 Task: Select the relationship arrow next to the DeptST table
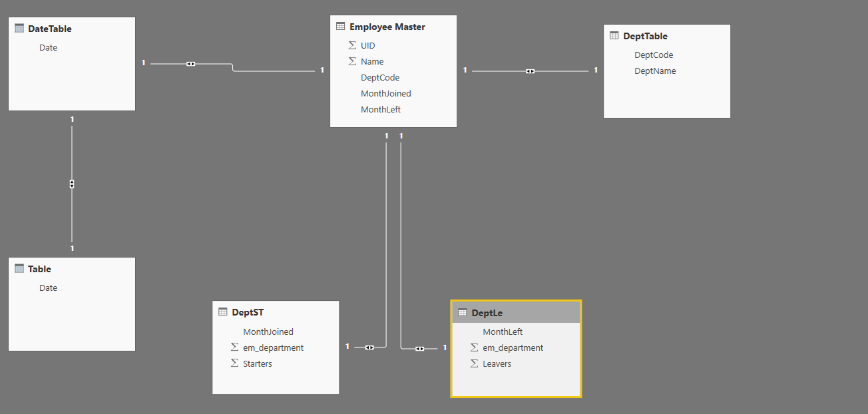(369, 347)
